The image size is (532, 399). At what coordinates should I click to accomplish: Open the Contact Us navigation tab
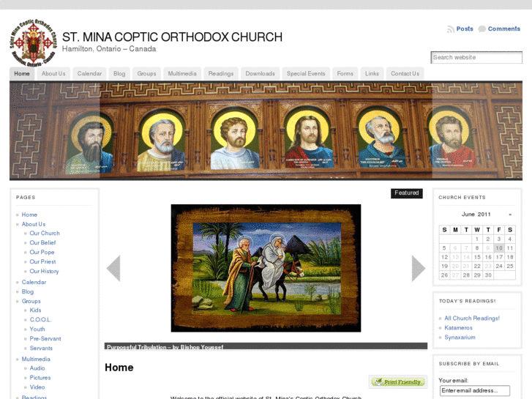(405, 74)
